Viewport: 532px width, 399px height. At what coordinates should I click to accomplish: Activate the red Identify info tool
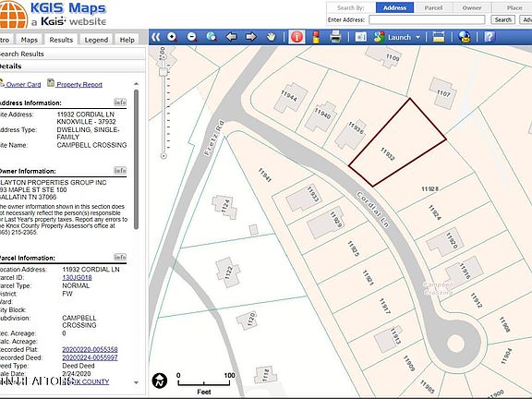pos(296,37)
